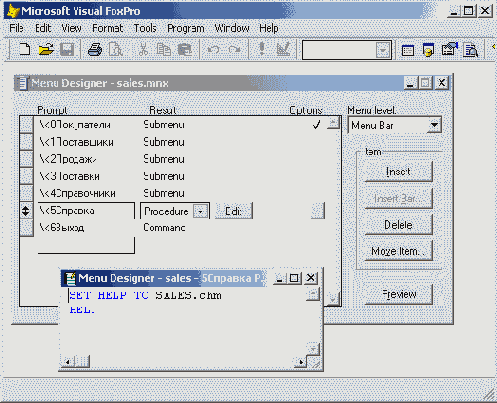497x403 pixels.
Task: Click the Command result of Выход row
Action: pos(164,228)
